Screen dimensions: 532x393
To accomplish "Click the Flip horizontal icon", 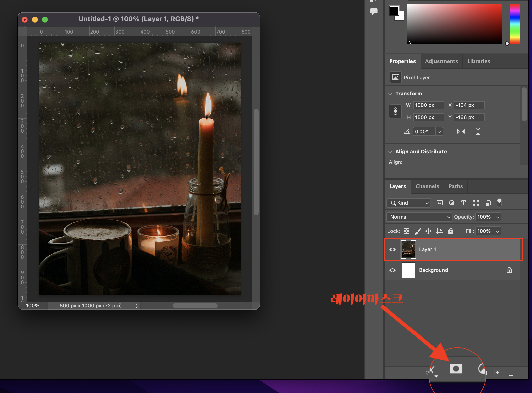I will tap(461, 131).
